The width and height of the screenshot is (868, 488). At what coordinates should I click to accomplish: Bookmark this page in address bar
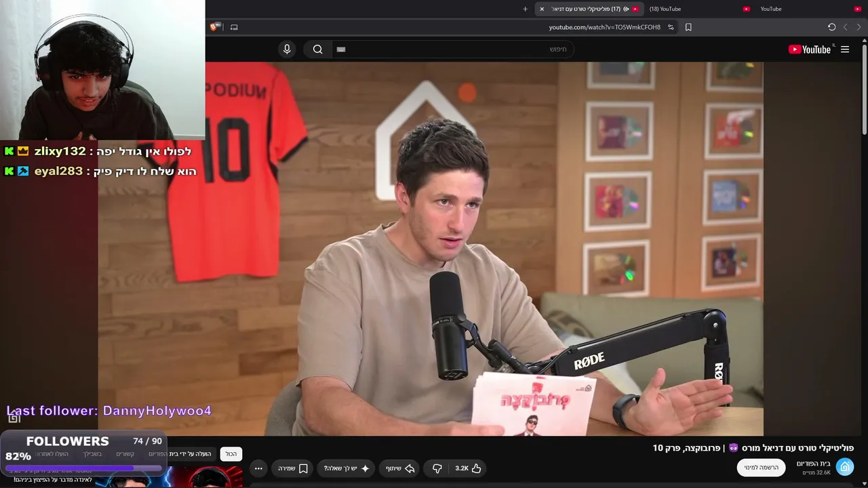pos(688,27)
